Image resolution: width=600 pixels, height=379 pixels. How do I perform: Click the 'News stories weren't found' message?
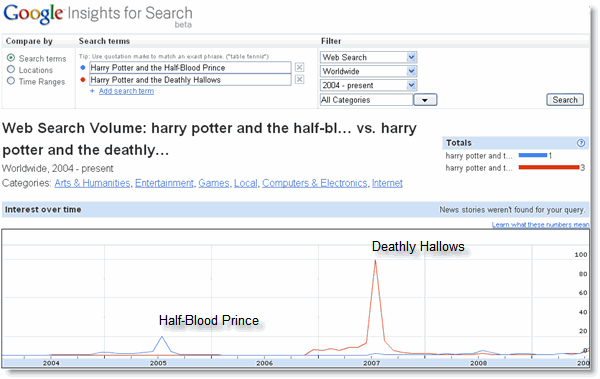[512, 210]
